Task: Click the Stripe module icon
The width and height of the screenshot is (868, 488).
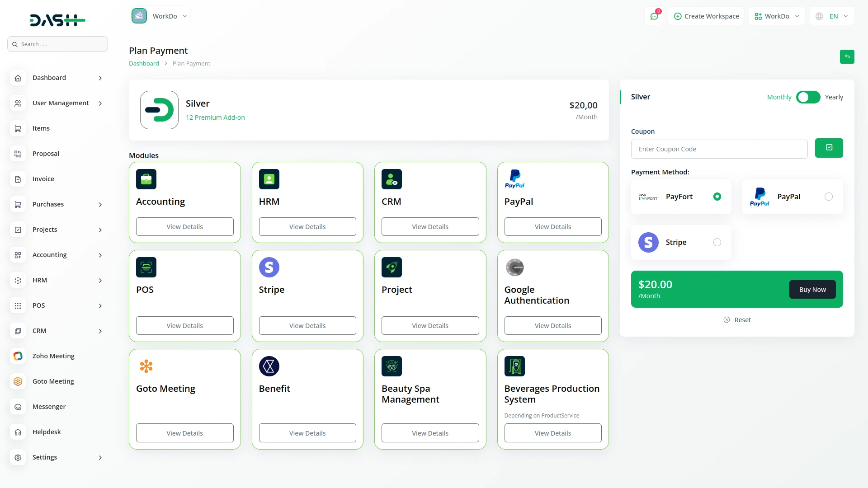Action: tap(269, 267)
